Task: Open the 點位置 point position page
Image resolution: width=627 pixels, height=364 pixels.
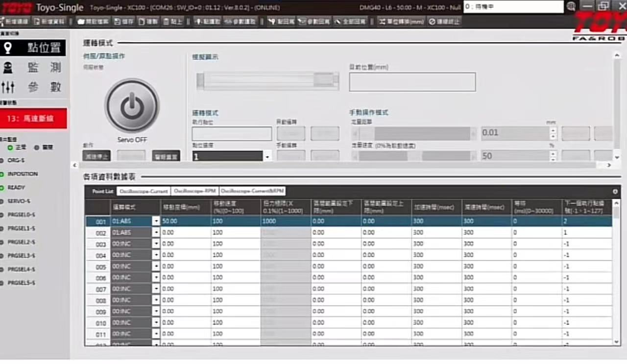Action: [x=33, y=48]
